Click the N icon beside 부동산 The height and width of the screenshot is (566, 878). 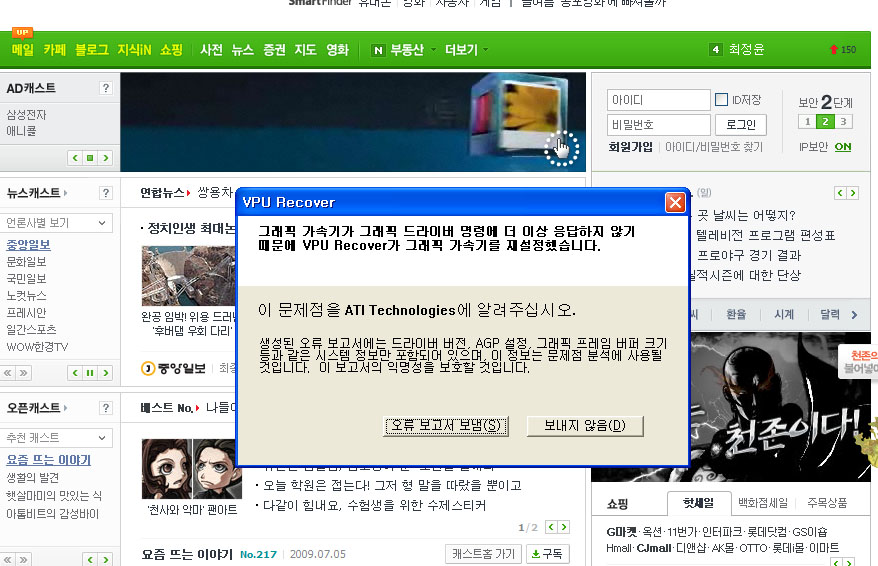[x=378, y=50]
